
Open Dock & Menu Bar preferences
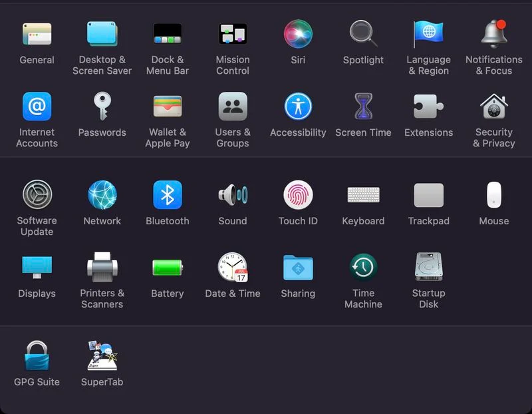pos(168,34)
